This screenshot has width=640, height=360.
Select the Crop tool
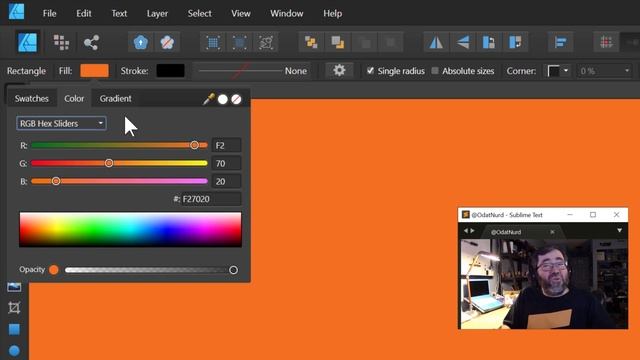(14, 307)
